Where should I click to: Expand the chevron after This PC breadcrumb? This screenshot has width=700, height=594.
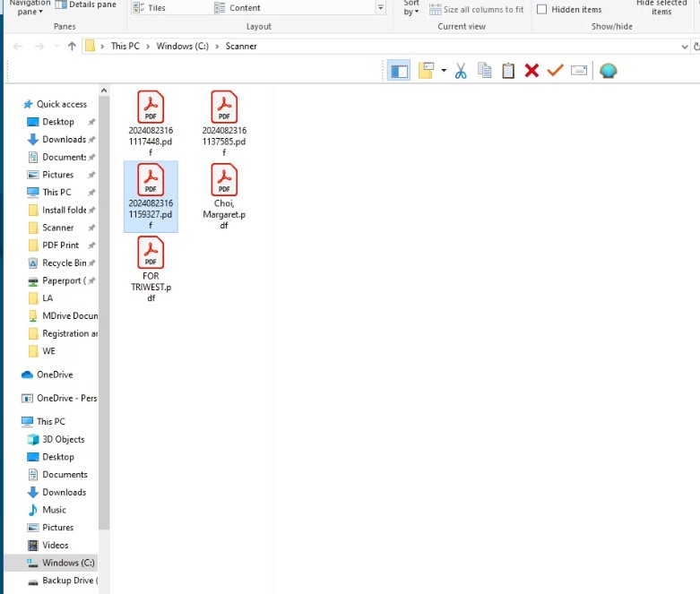click(x=147, y=46)
